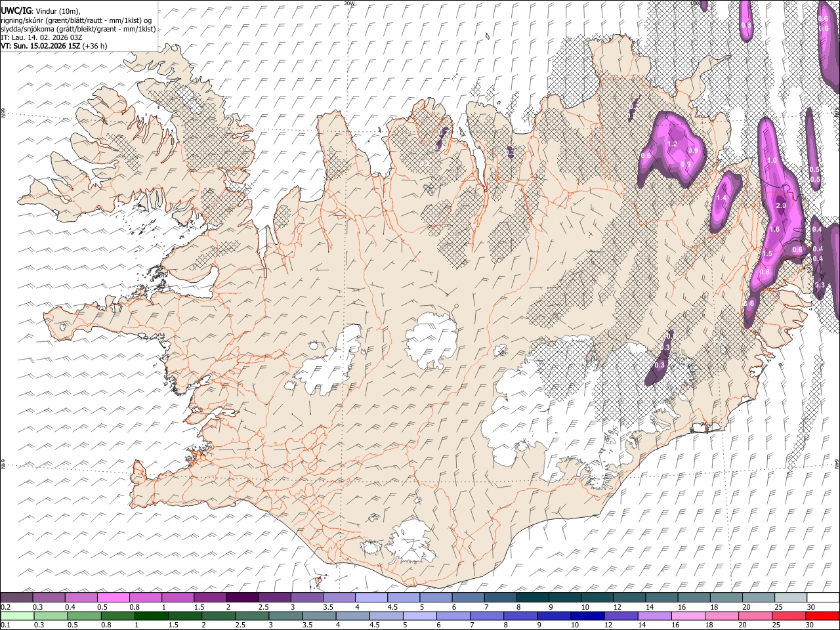Pick the upper snow legend swatch for 6
Image resolution: width=840 pixels, height=630 pixels.
point(468,597)
